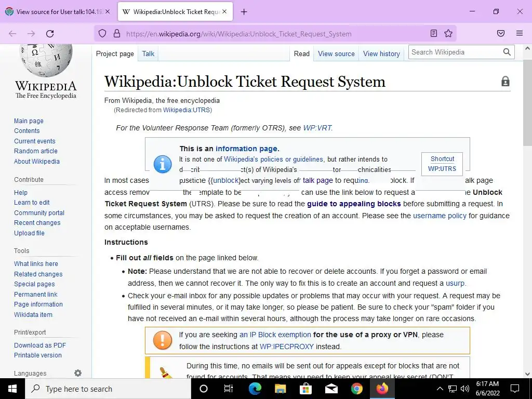
Task: Open the Upload file link
Action: click(29, 233)
